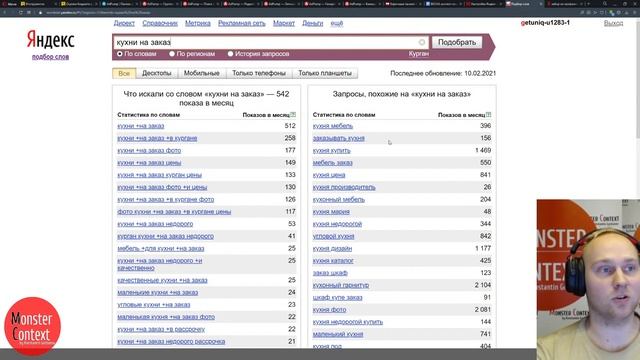Screen dimensions: 640x360
Task: Open the 'Маркет' service link
Action: (x=284, y=23)
